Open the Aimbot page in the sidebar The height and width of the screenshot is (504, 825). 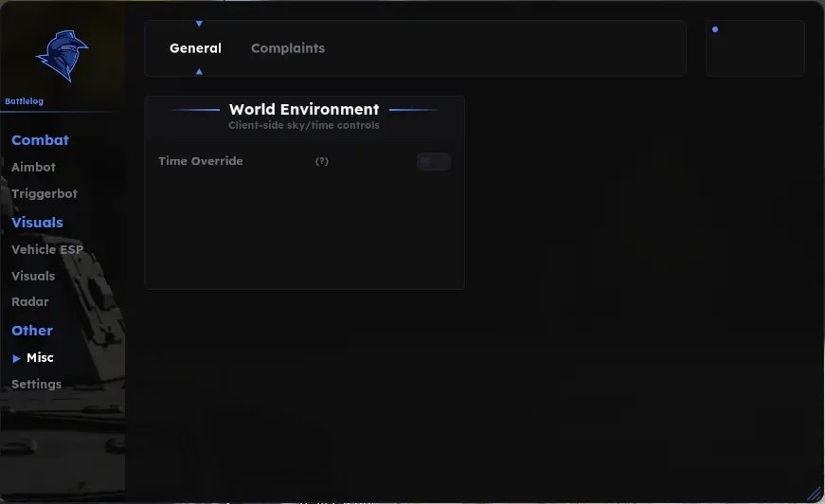(33, 167)
